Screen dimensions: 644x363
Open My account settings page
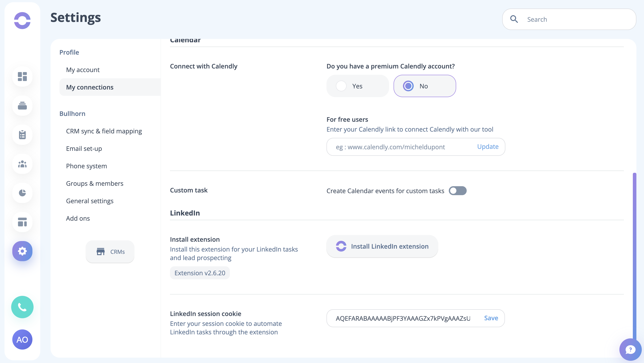(x=83, y=70)
